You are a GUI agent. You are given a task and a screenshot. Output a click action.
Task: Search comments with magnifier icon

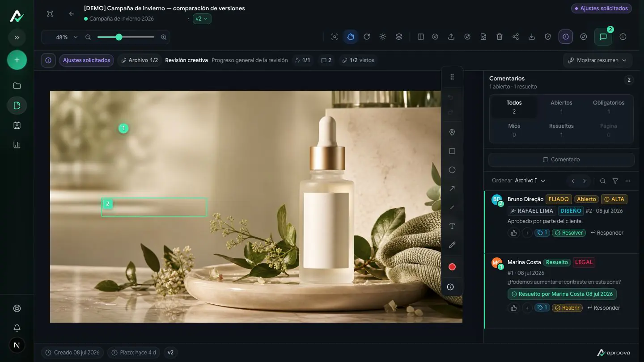click(x=603, y=181)
